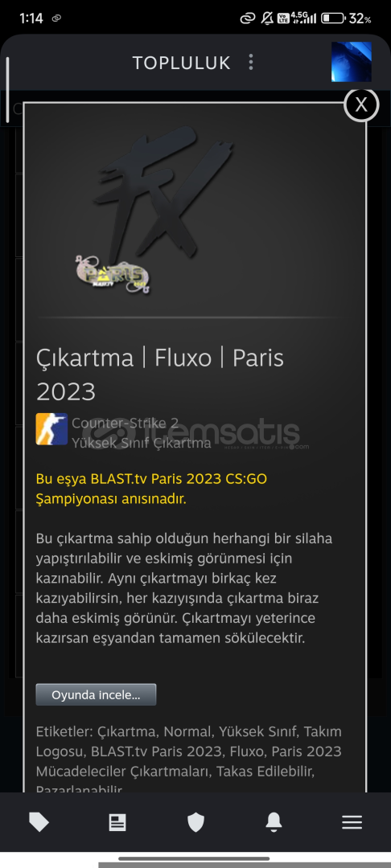391x868 pixels.
Task: Tap the profile avatar thumbnail
Action: click(x=351, y=62)
